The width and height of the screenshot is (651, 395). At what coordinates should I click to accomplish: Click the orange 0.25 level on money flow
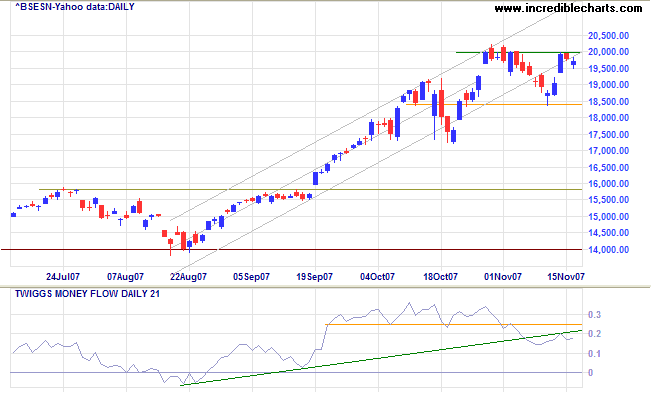pos(454,324)
